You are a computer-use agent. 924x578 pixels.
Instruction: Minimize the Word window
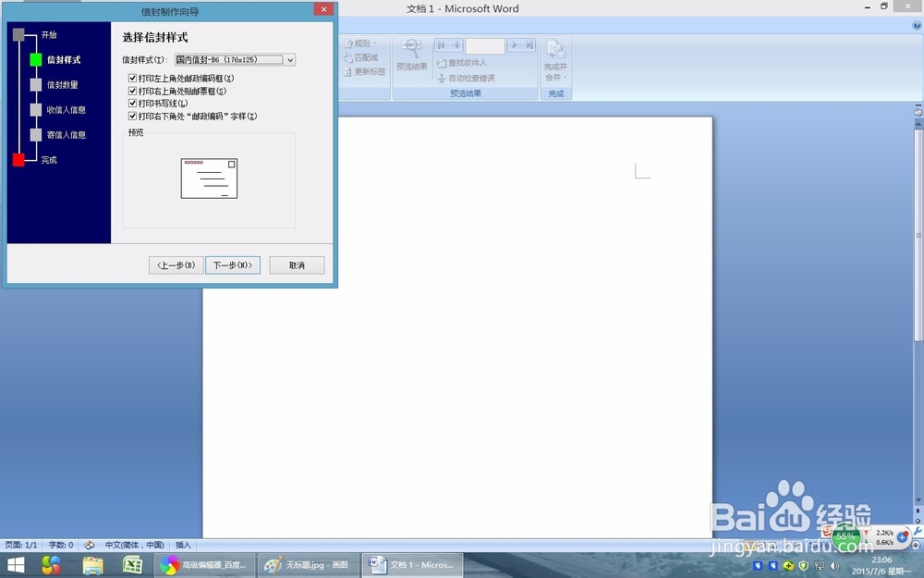tap(868, 7)
